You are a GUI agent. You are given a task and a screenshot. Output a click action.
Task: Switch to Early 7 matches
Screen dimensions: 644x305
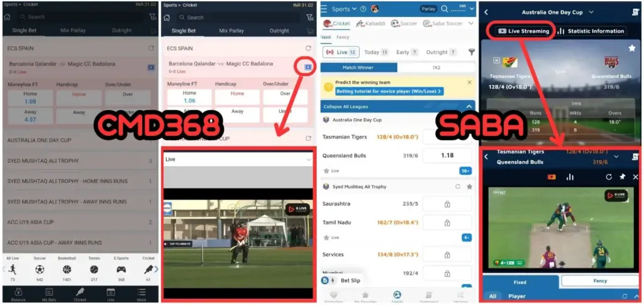click(407, 52)
